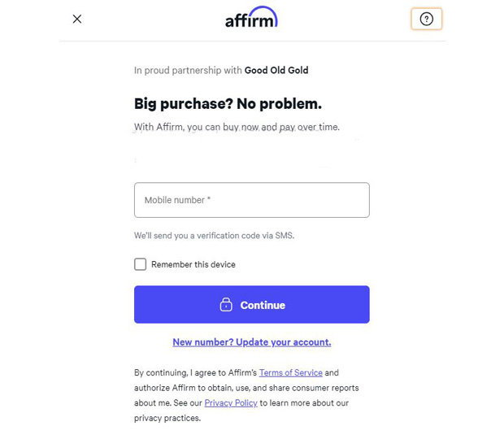Screen dimensions: 504x439
Task: Open 'New number? Update your account.' link
Action: pyautogui.click(x=252, y=342)
